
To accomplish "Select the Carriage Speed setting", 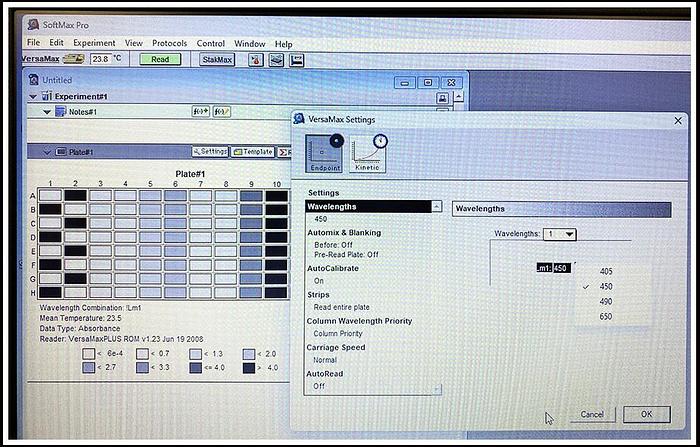I will 336,347.
